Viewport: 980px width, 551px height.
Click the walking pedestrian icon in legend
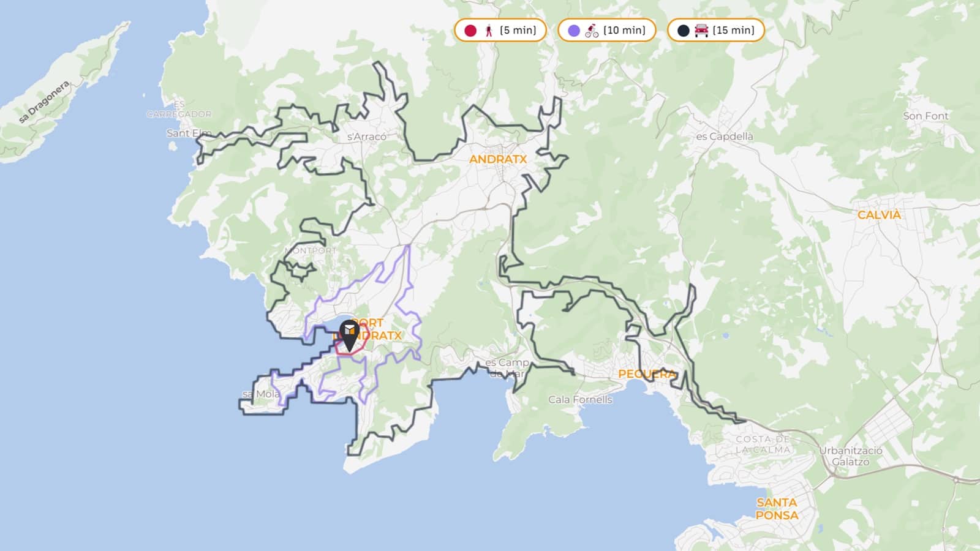coord(489,31)
